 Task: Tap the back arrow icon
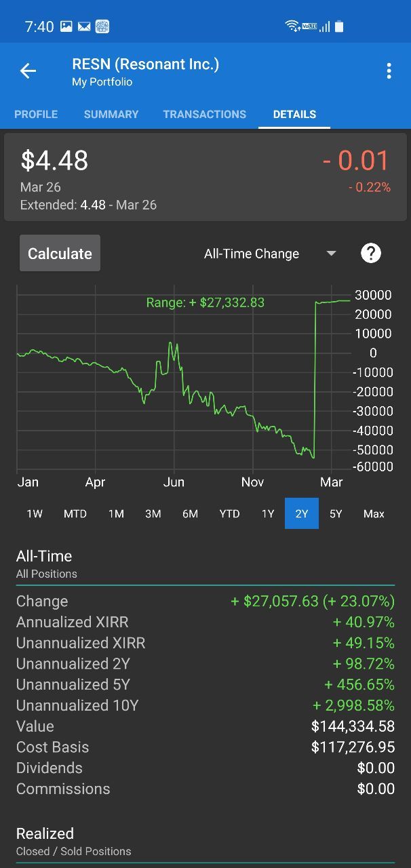[x=28, y=71]
